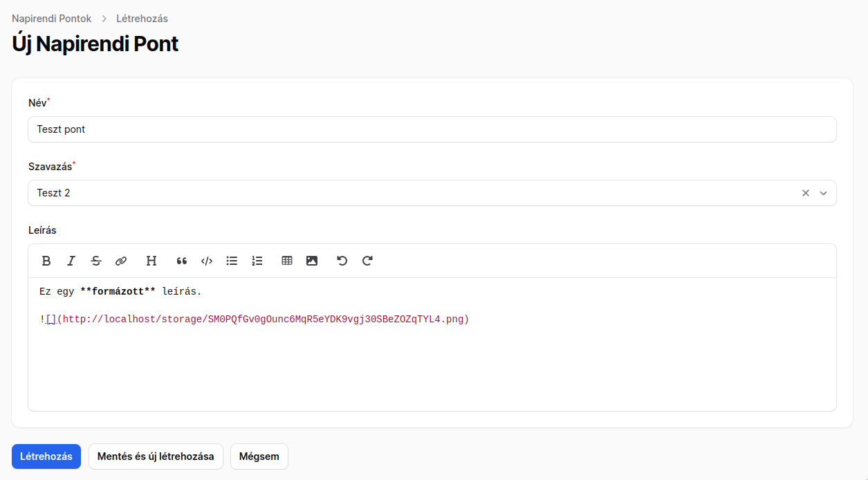Cancel with the Mégsem button
Screen dimensions: 868x480
[259, 456]
